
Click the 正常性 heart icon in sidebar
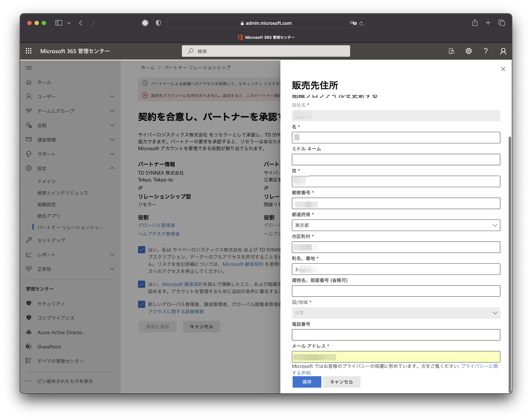tap(29, 269)
